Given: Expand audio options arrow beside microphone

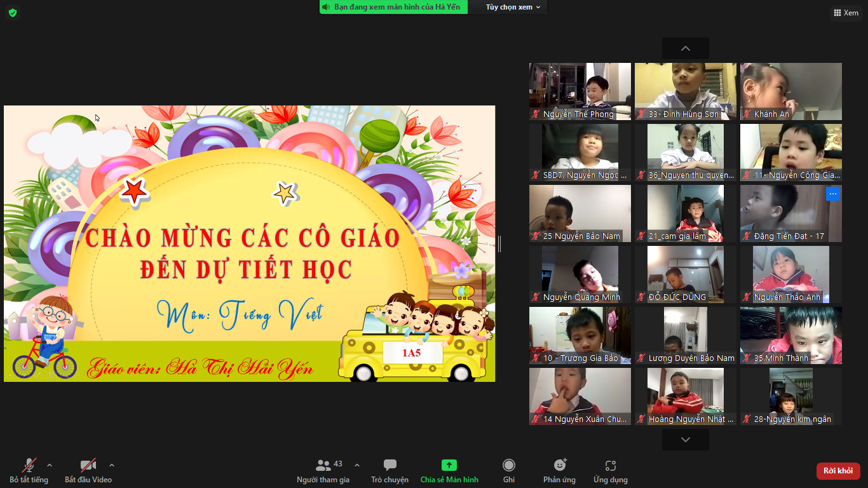Looking at the screenshot, I should point(50,465).
